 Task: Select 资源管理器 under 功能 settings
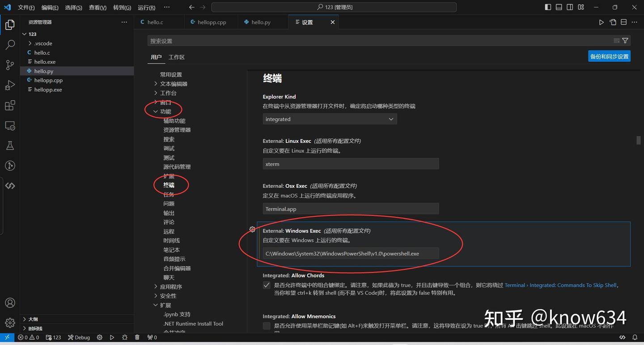pyautogui.click(x=177, y=130)
